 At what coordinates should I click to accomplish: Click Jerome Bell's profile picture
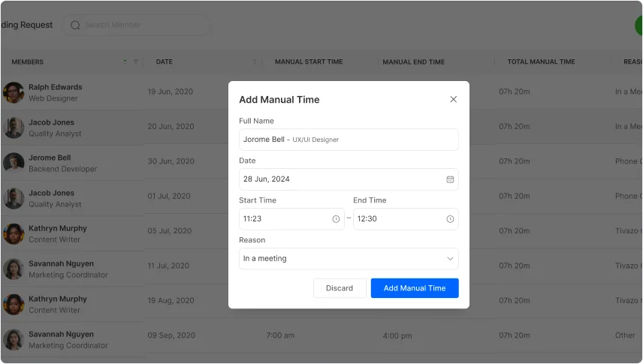[14, 163]
